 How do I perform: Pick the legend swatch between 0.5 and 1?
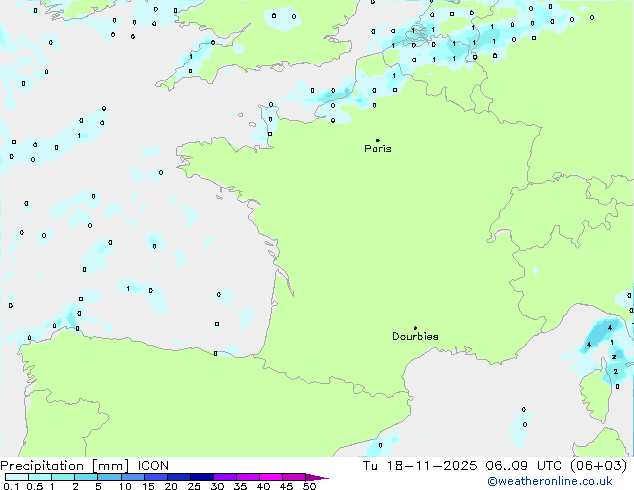point(40,477)
